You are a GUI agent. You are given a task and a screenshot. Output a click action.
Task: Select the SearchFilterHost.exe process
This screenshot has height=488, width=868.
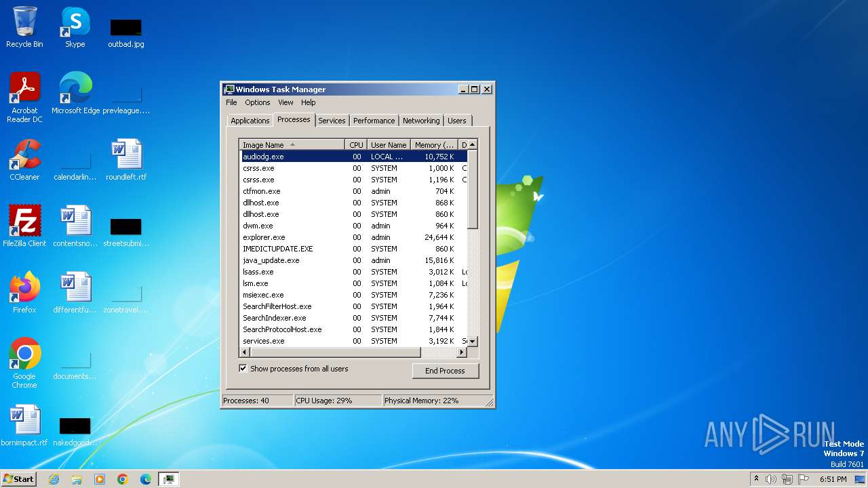353,306
